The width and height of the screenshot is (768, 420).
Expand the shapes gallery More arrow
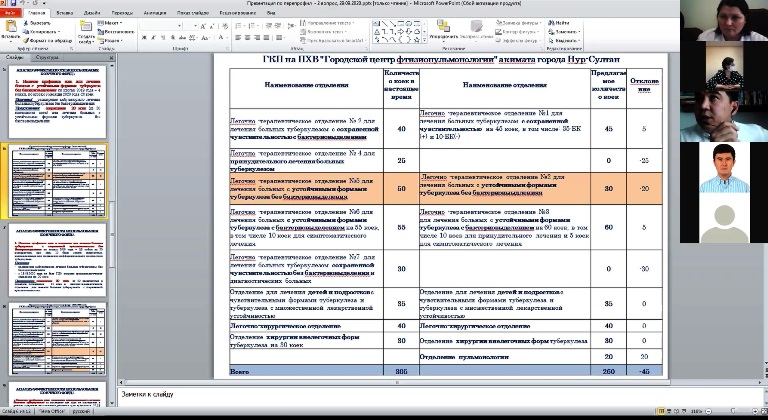(x=425, y=40)
